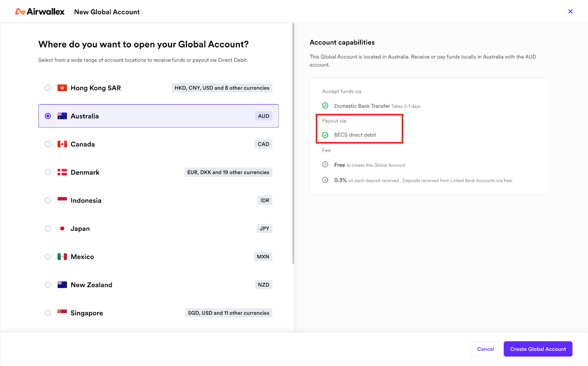The image size is (588, 366).
Task: Click the Mexico flag icon
Action: [62, 257]
